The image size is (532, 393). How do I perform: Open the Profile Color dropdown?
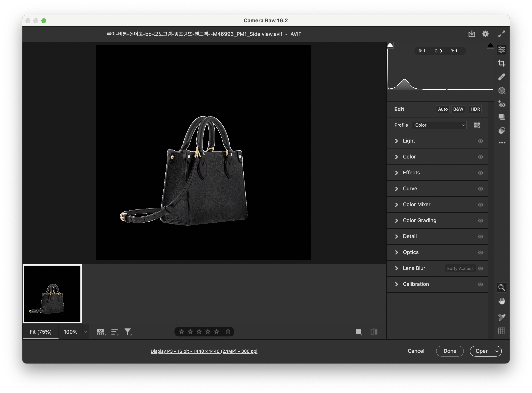click(x=439, y=125)
